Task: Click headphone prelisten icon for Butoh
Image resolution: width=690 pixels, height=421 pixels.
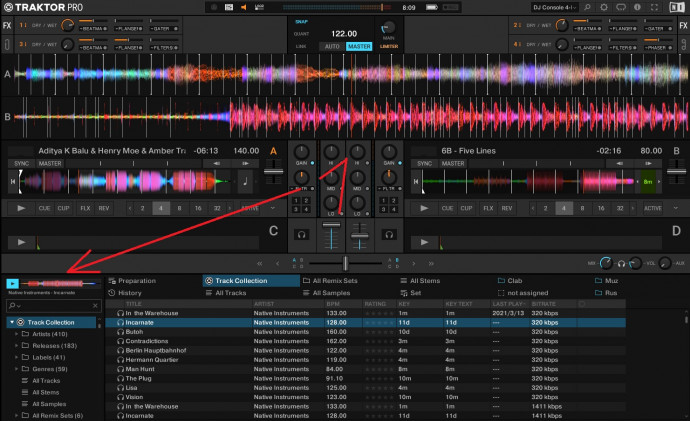Action: tap(120, 332)
